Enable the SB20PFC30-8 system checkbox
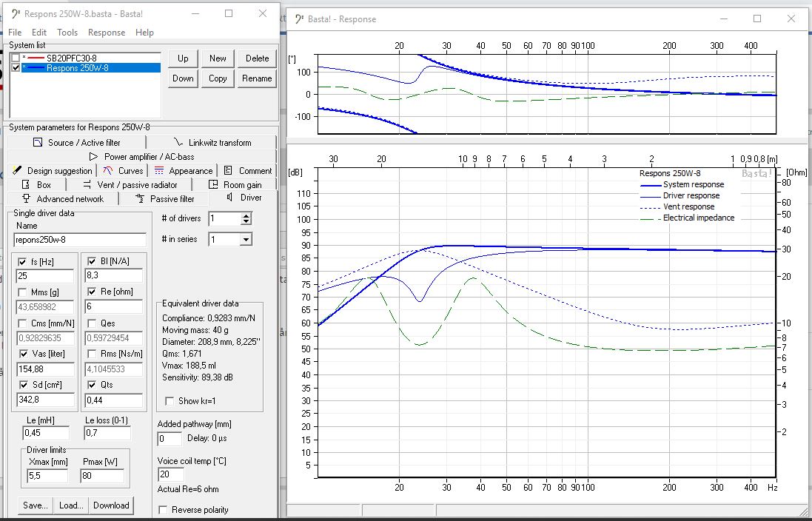Image resolution: width=812 pixels, height=521 pixels. 16,58
